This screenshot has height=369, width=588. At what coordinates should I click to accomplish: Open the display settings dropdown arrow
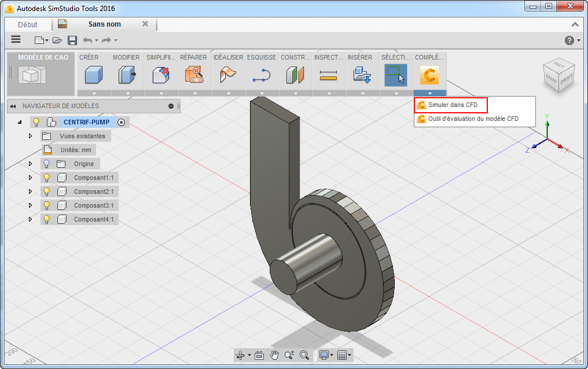tap(332, 355)
